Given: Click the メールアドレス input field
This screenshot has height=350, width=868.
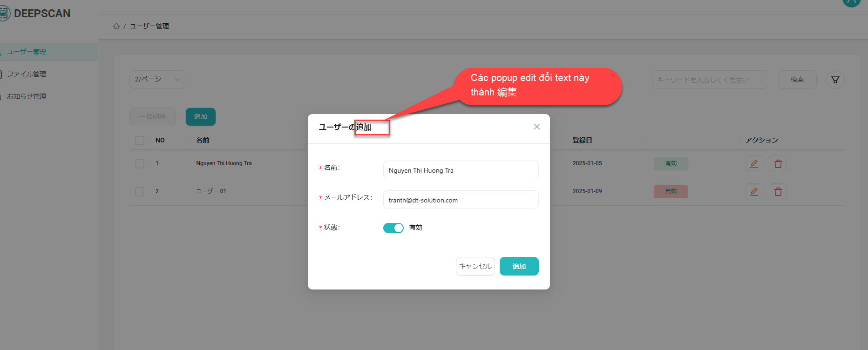Looking at the screenshot, I should click(x=460, y=200).
